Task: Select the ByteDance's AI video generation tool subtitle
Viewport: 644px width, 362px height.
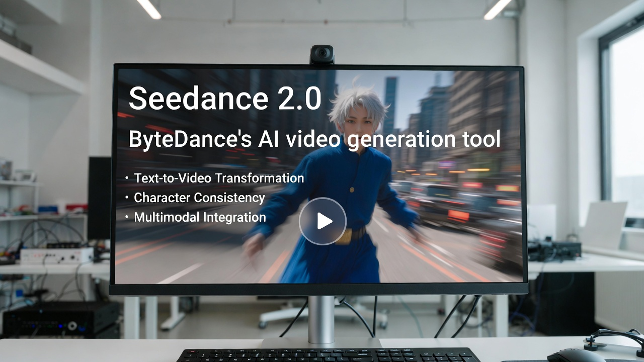Action: point(314,139)
